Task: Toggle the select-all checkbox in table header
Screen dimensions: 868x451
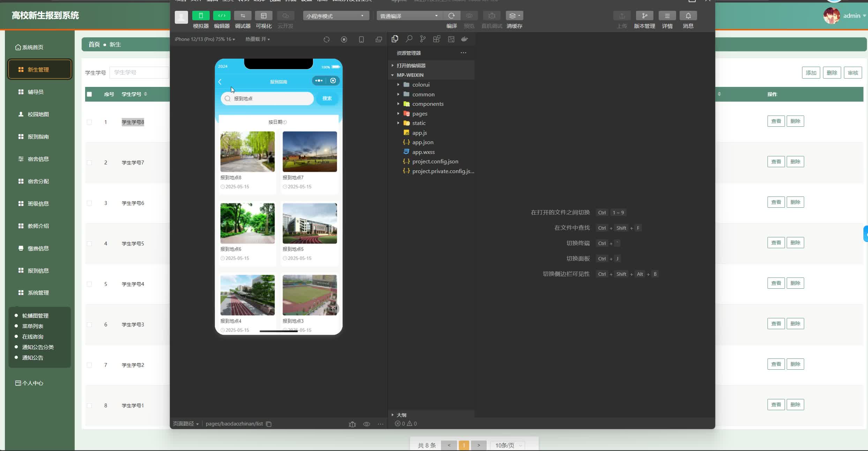Action: tap(89, 94)
